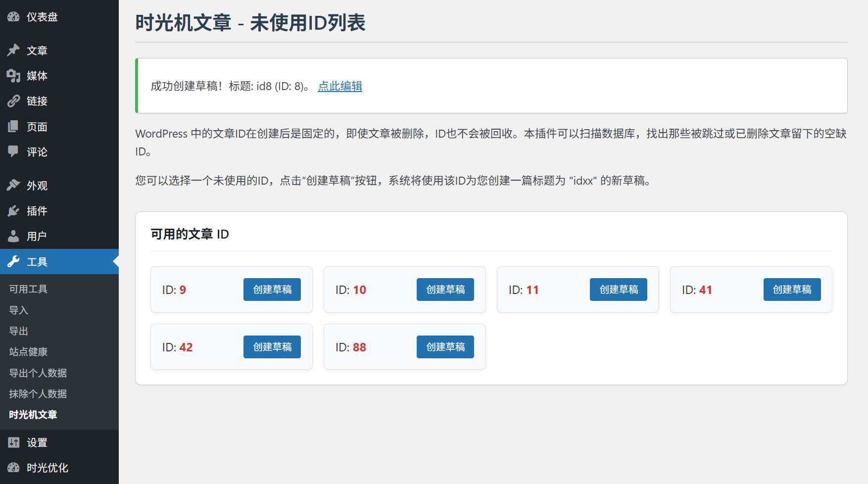Click the Settings sliders icon
Viewport: 868px width, 484px height.
point(13,442)
